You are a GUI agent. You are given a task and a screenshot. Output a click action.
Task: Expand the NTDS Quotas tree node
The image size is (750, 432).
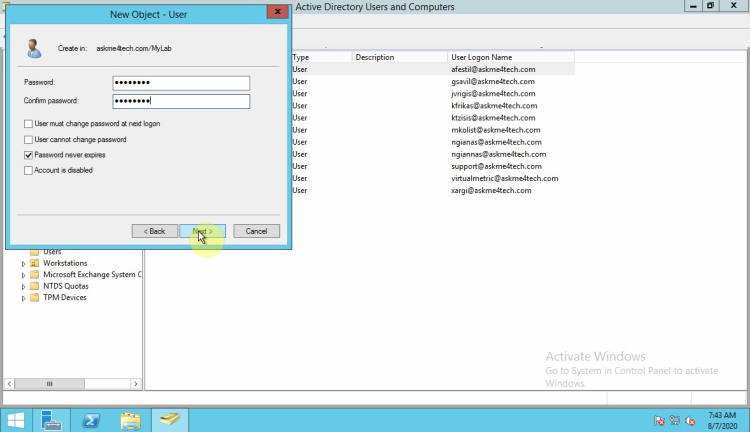[23, 286]
